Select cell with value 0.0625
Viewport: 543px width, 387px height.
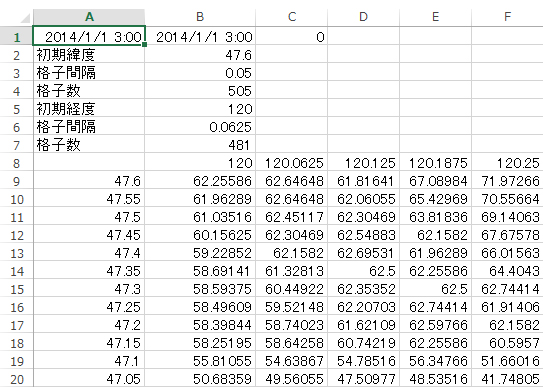(x=200, y=127)
